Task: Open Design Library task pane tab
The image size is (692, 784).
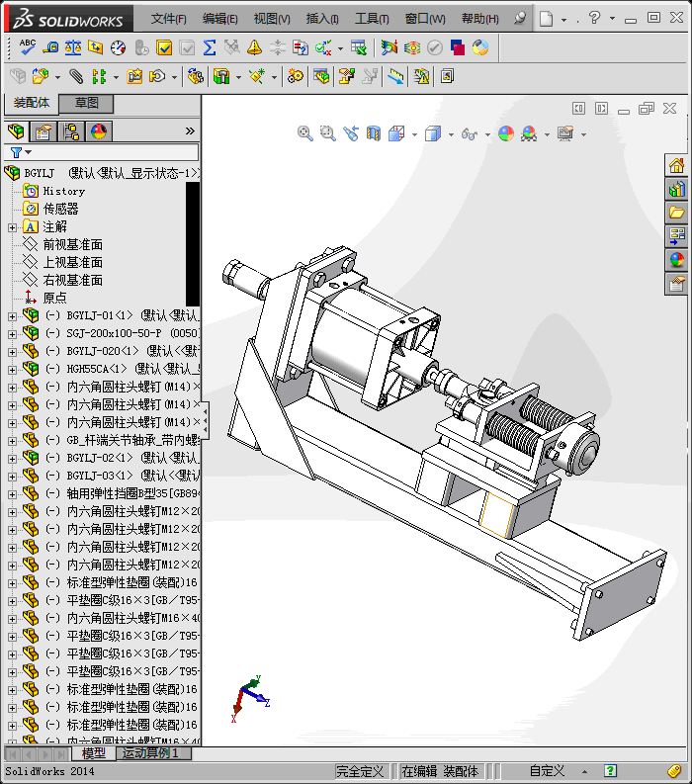Action: tap(676, 189)
